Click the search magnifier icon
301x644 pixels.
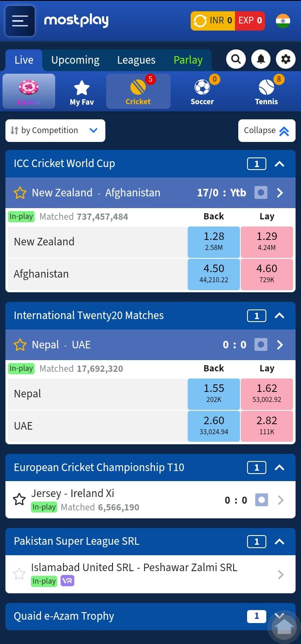pos(236,59)
